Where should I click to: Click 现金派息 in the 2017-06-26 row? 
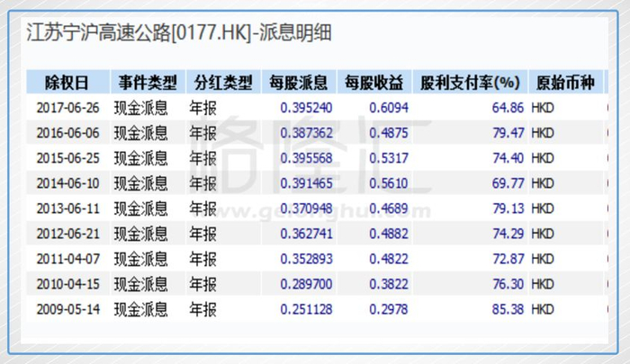140,108
